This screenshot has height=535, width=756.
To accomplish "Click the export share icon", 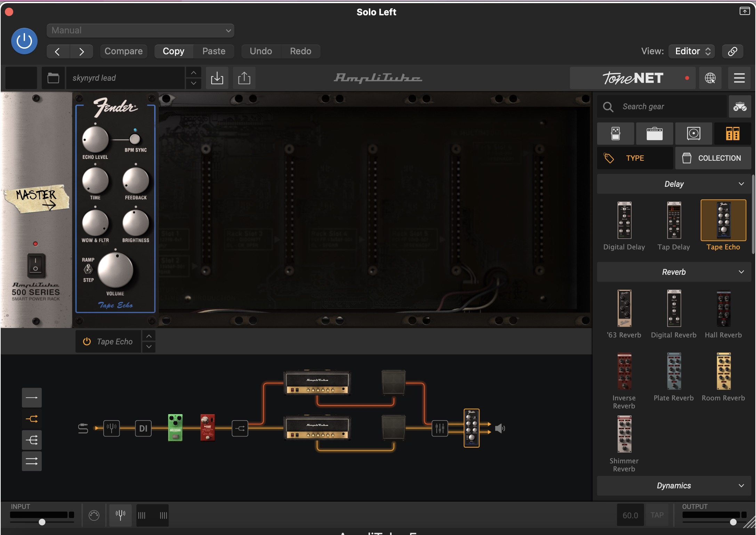I will tap(244, 78).
